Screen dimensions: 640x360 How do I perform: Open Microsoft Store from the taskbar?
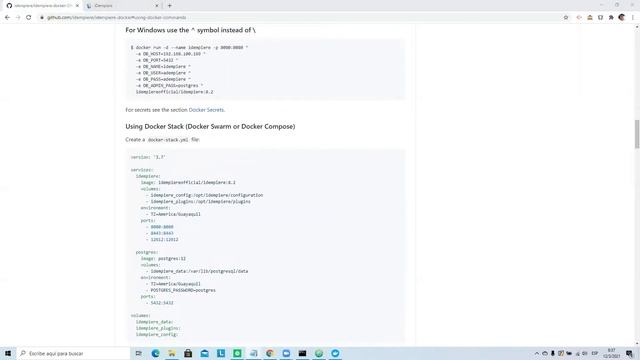pos(188,353)
